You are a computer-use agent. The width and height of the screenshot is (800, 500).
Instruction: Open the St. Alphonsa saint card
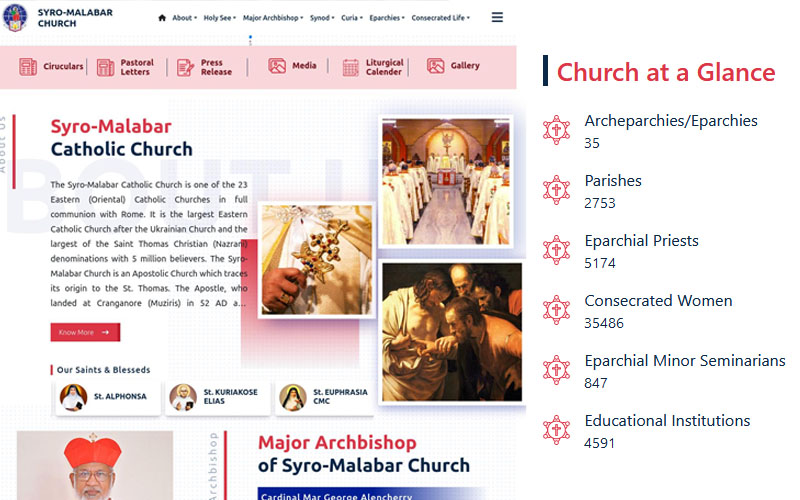108,397
